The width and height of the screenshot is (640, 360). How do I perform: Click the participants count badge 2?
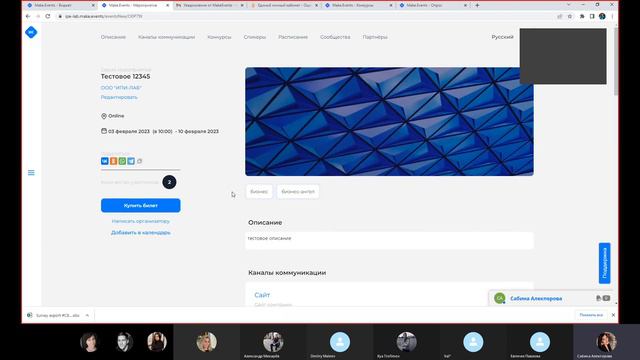[169, 182]
